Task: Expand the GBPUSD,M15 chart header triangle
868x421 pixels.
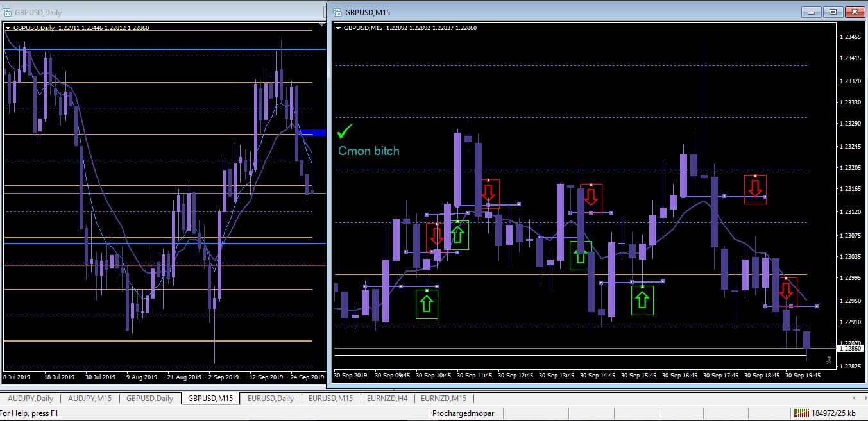Action: (339, 28)
